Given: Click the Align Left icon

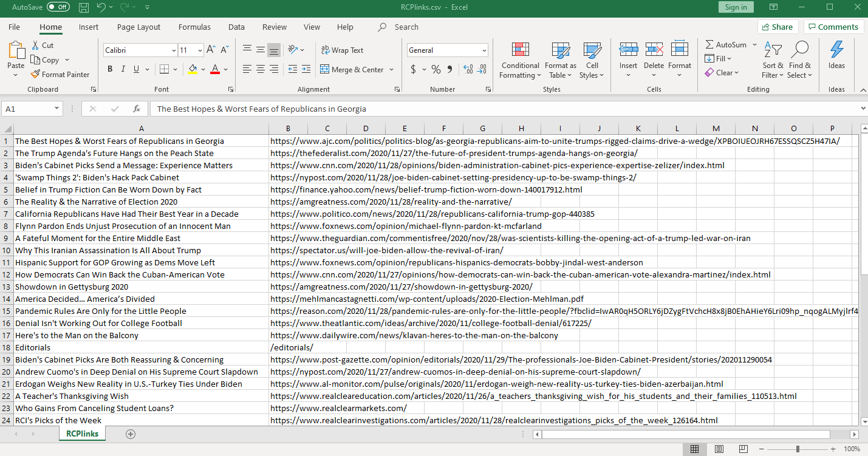Looking at the screenshot, I should [247, 69].
